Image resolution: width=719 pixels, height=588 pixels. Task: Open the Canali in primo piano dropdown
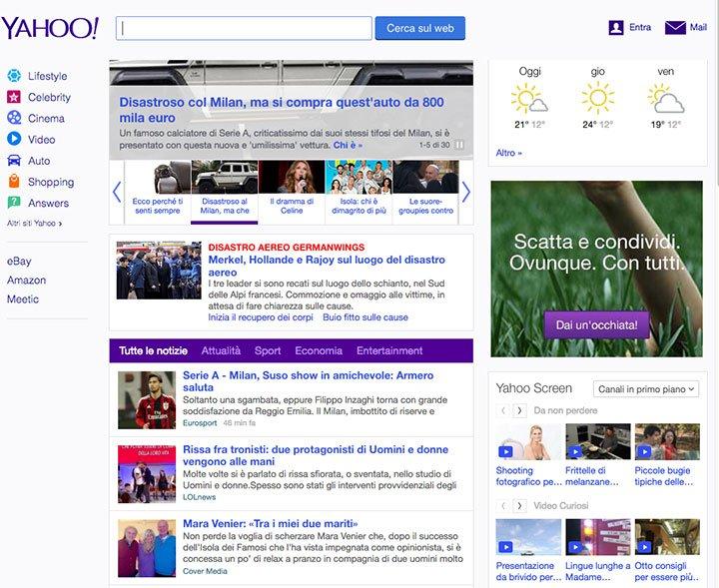(x=646, y=389)
